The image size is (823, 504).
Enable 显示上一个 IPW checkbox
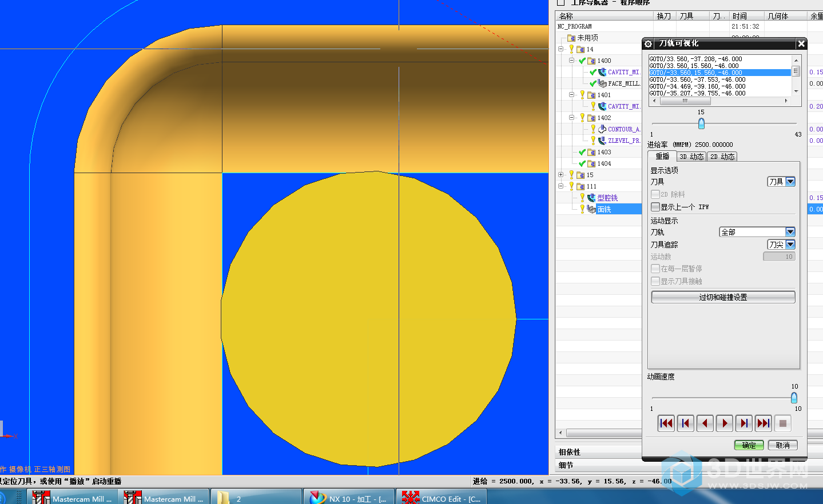click(x=655, y=207)
